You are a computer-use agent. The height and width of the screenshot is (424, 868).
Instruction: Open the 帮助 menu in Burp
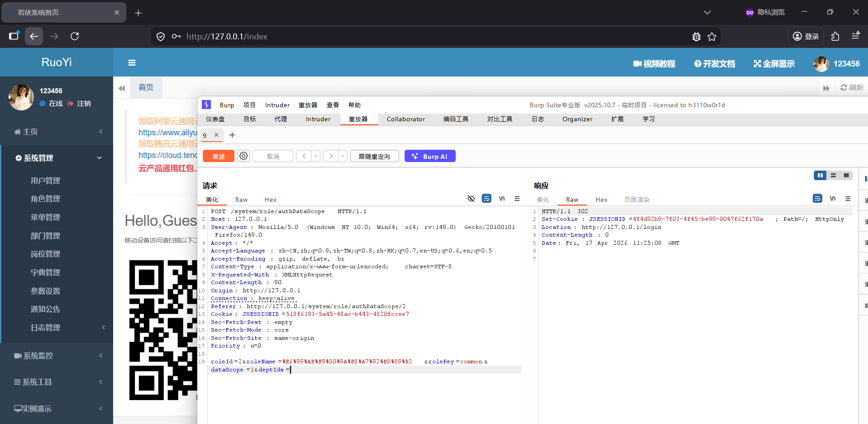click(x=354, y=105)
